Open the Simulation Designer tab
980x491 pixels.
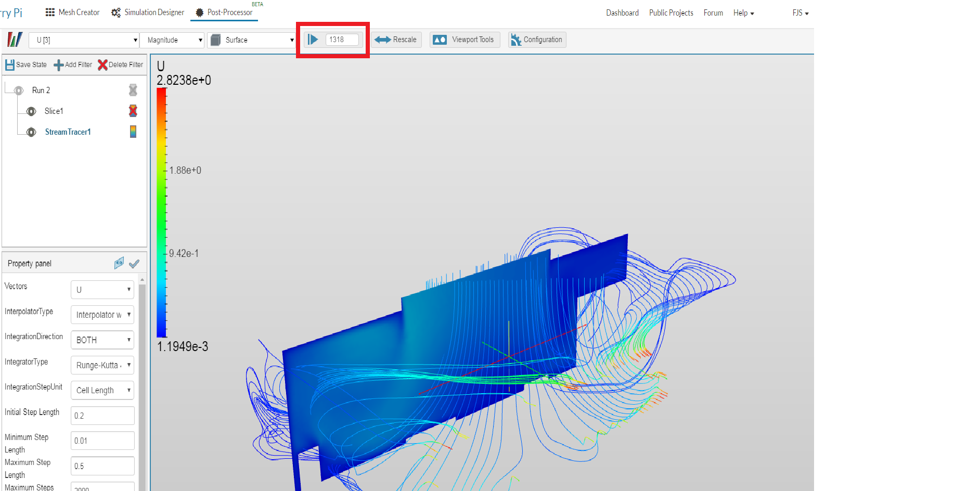point(148,12)
